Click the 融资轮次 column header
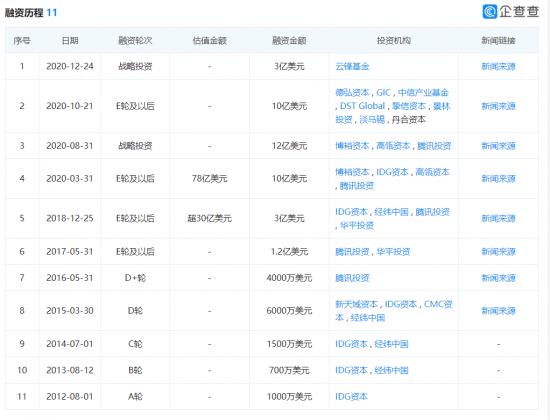The height and width of the screenshot is (420, 550). tap(135, 40)
